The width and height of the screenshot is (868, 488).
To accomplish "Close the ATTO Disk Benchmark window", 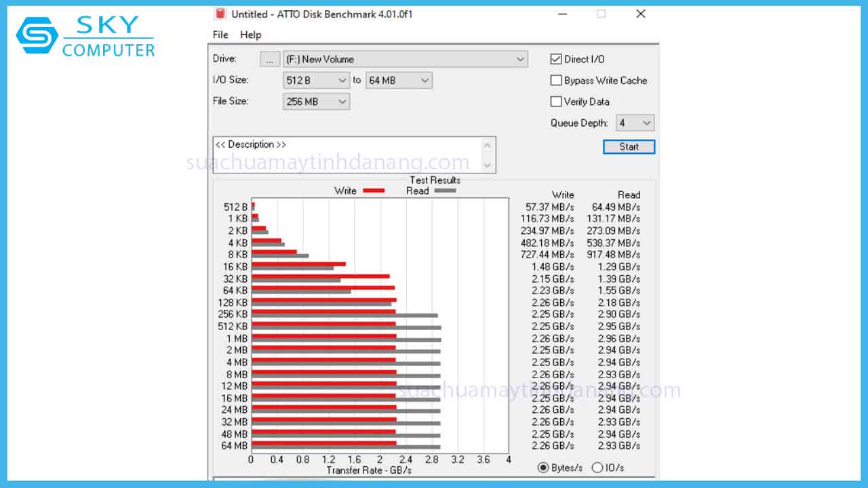I will (640, 14).
